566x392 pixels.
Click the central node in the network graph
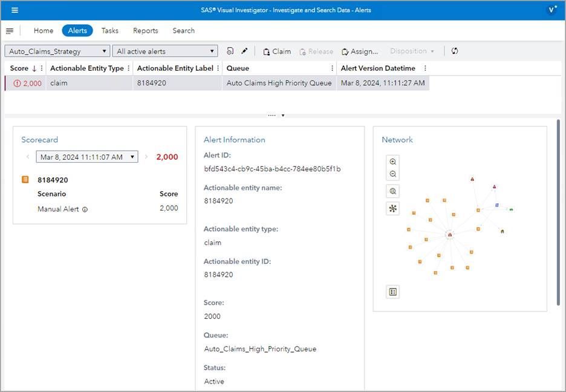pyautogui.click(x=450, y=235)
